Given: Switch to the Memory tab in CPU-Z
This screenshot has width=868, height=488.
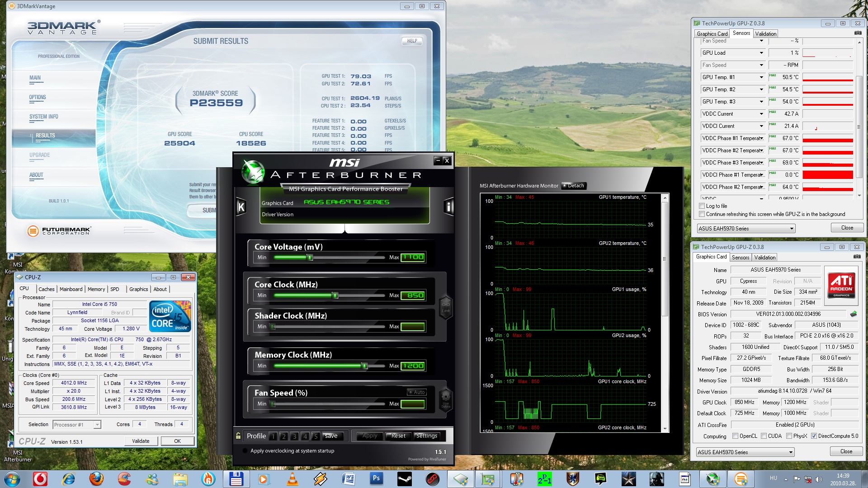Looking at the screenshot, I should 96,289.
